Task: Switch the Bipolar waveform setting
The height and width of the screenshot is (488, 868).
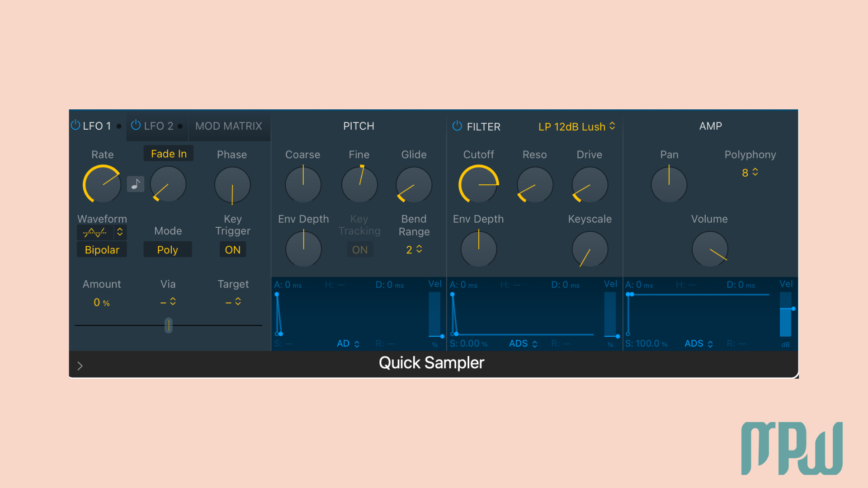Action: pos(102,249)
